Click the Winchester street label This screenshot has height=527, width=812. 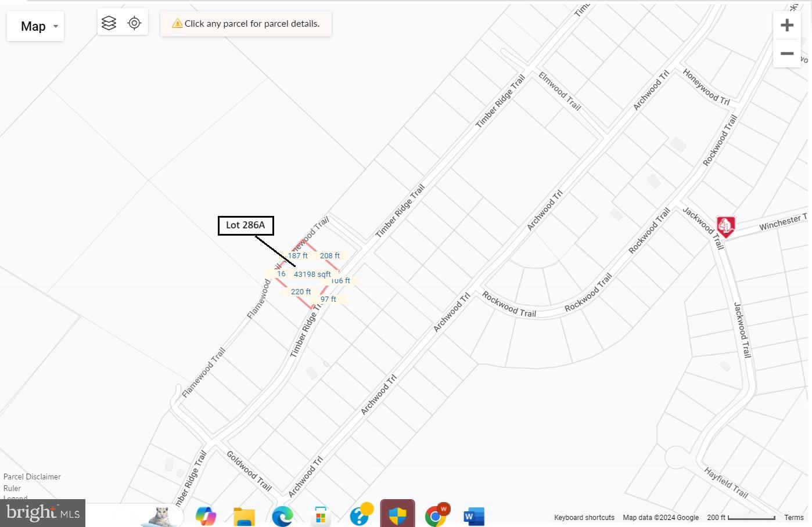click(783, 222)
